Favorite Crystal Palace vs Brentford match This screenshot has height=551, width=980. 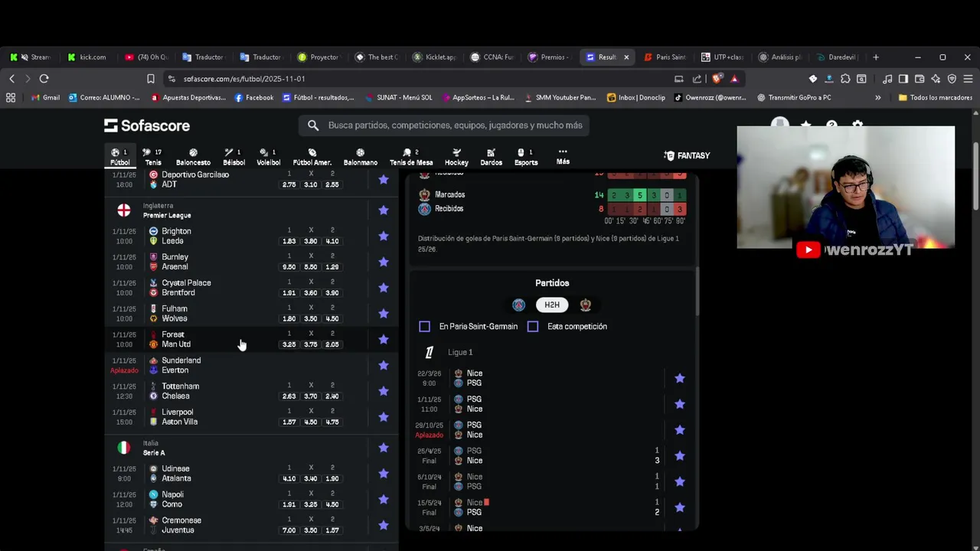(384, 288)
